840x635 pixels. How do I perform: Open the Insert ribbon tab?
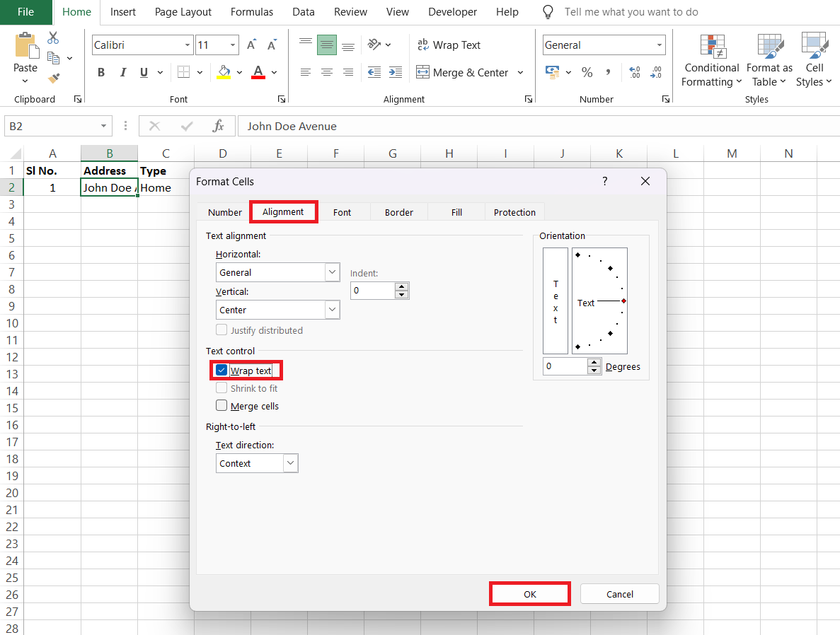[x=122, y=12]
